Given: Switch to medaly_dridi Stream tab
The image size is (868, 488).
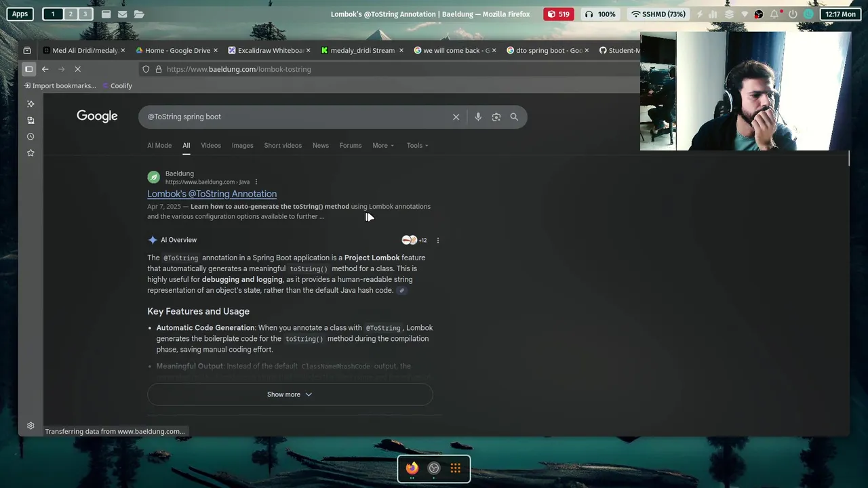Looking at the screenshot, I should 358,50.
